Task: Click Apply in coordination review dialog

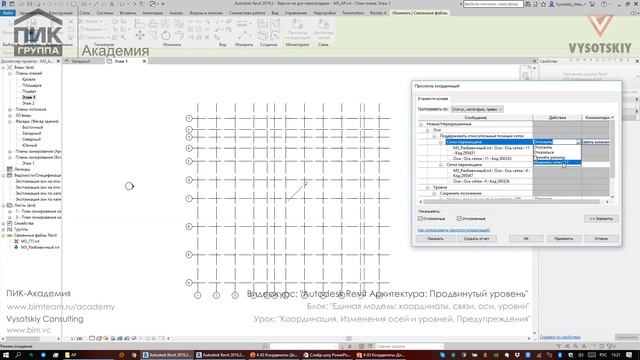Action: pos(564,238)
